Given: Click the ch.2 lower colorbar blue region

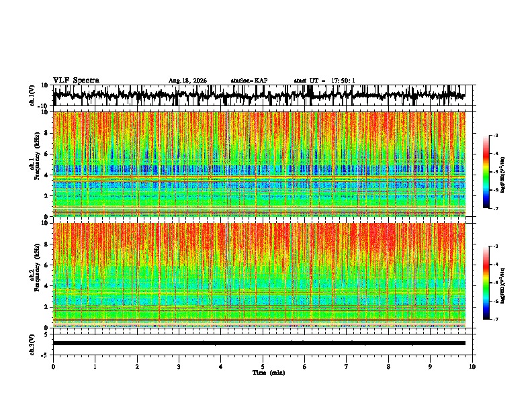Looking at the screenshot, I should tap(486, 309).
